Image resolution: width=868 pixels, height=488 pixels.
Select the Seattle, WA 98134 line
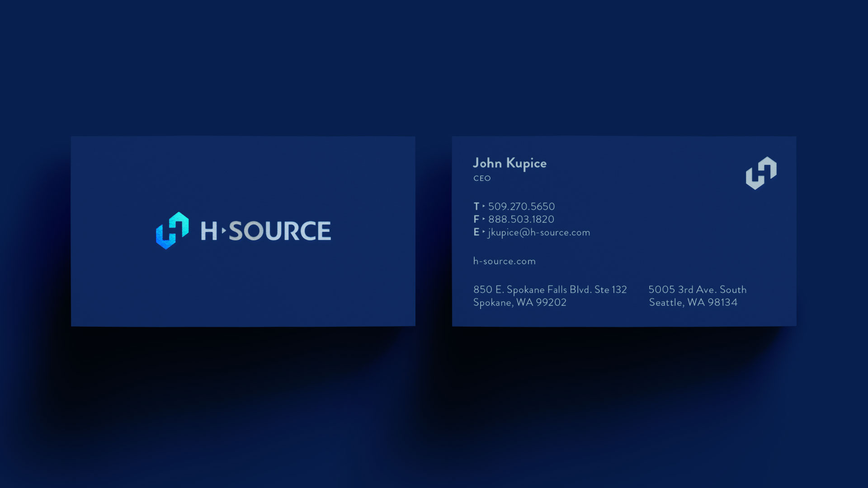[x=693, y=303]
